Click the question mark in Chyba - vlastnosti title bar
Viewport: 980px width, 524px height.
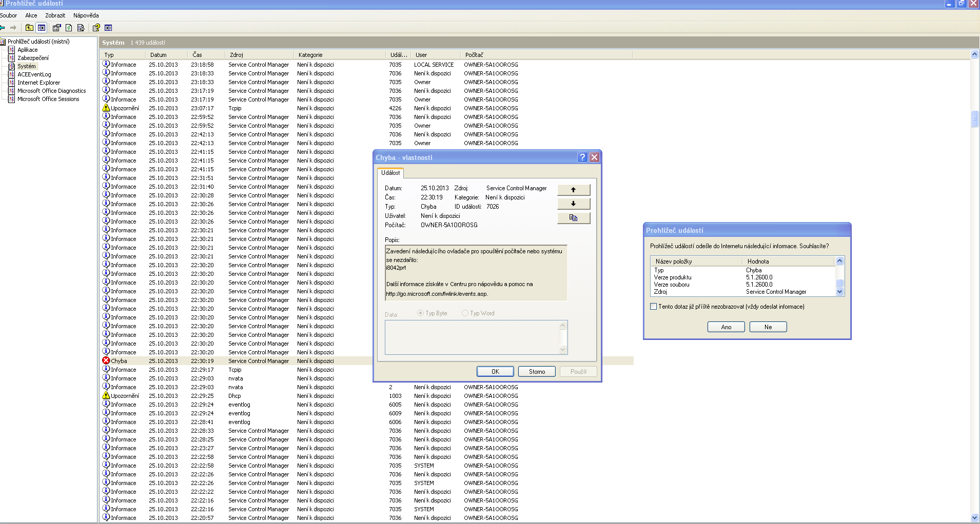[582, 157]
